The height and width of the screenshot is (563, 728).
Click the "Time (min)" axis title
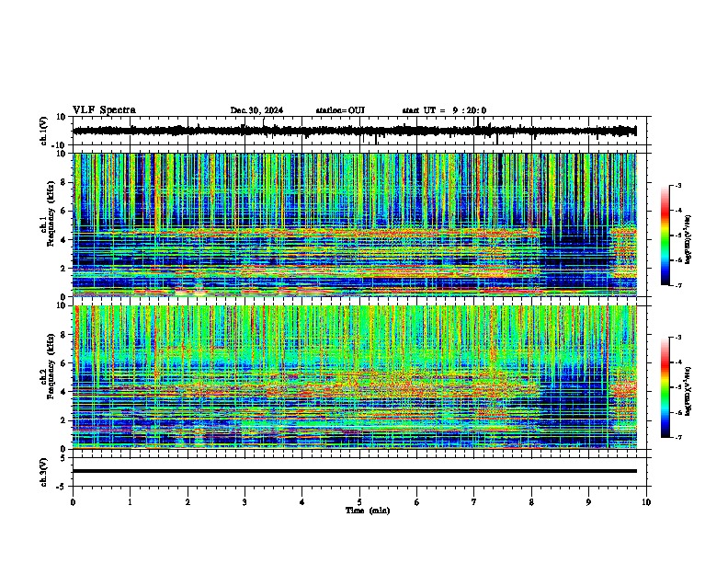pyautogui.click(x=368, y=511)
